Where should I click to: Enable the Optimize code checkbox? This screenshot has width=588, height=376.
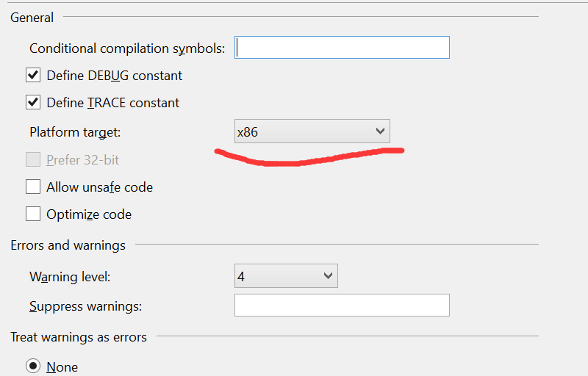coord(33,214)
